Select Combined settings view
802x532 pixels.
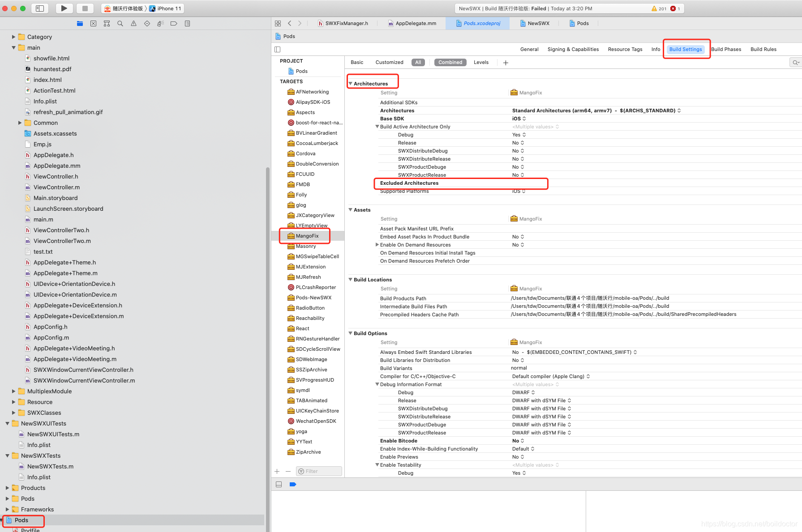[x=450, y=62]
